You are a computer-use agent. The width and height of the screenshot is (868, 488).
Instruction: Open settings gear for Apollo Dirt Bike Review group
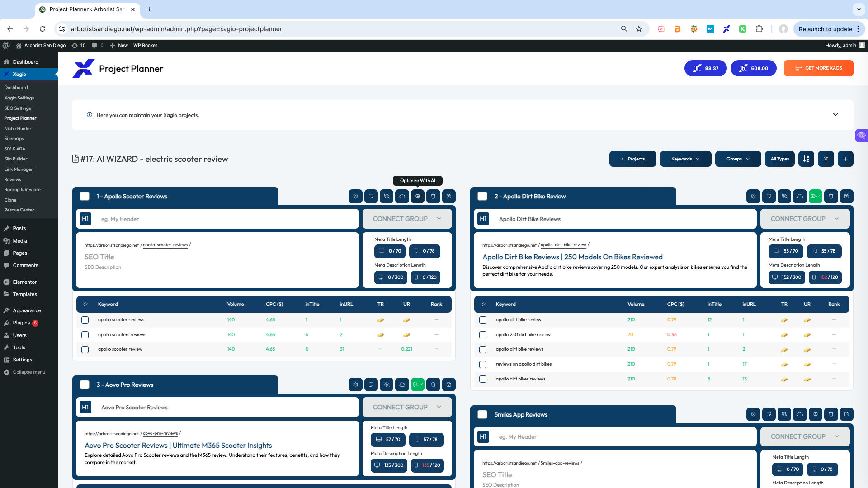click(x=753, y=196)
